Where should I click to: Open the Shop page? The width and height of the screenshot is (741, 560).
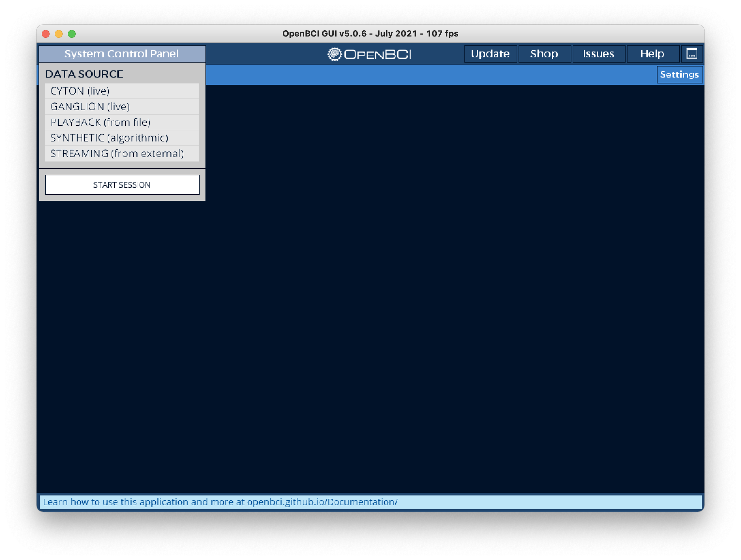coord(544,53)
